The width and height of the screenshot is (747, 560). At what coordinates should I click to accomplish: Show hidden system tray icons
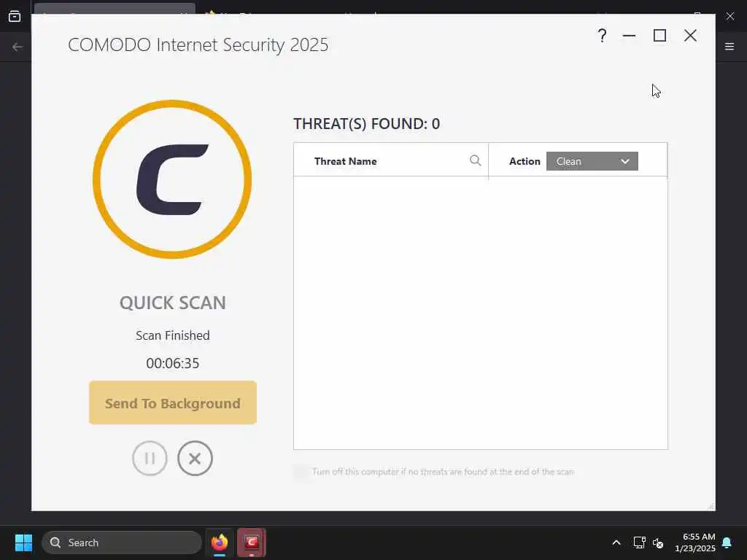(616, 542)
